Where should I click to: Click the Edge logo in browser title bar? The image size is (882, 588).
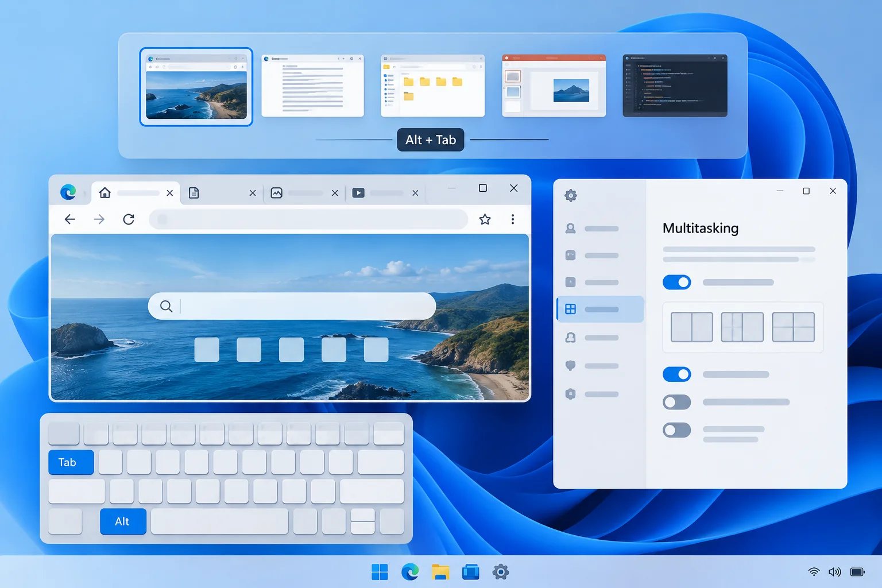[68, 192]
